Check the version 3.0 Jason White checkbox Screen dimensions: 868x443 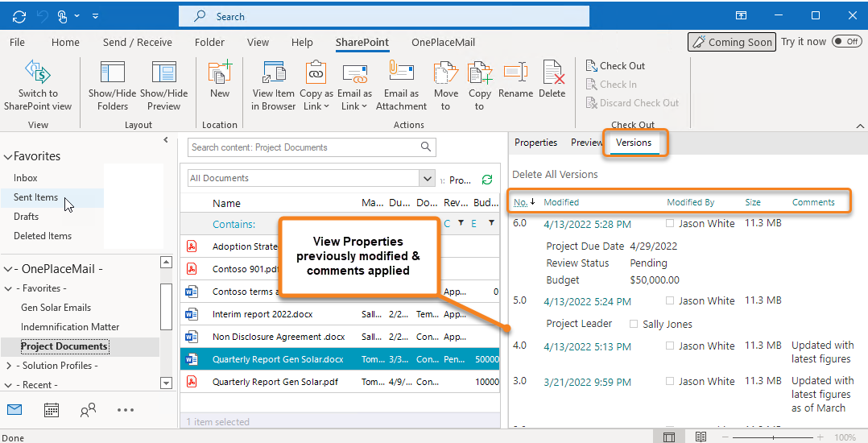pos(670,381)
